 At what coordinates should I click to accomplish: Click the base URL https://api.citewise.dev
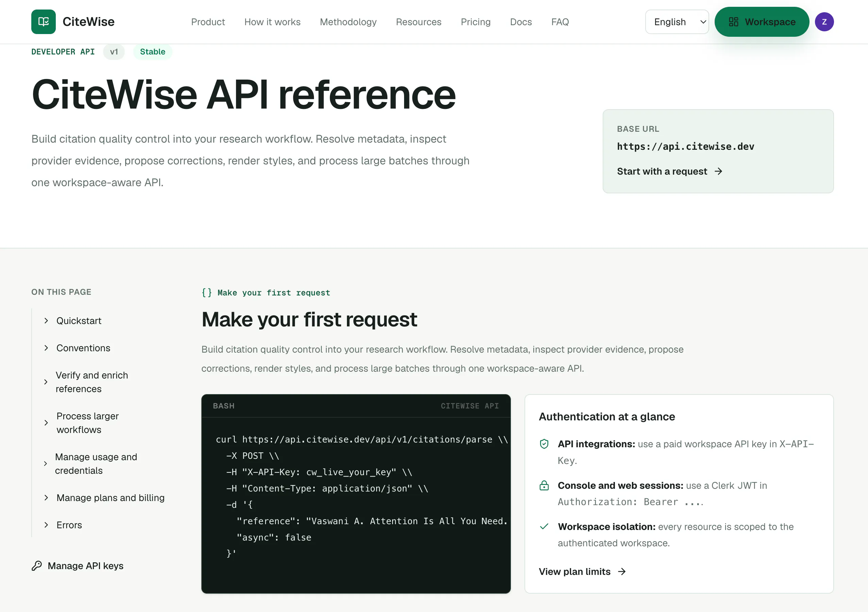pos(685,147)
